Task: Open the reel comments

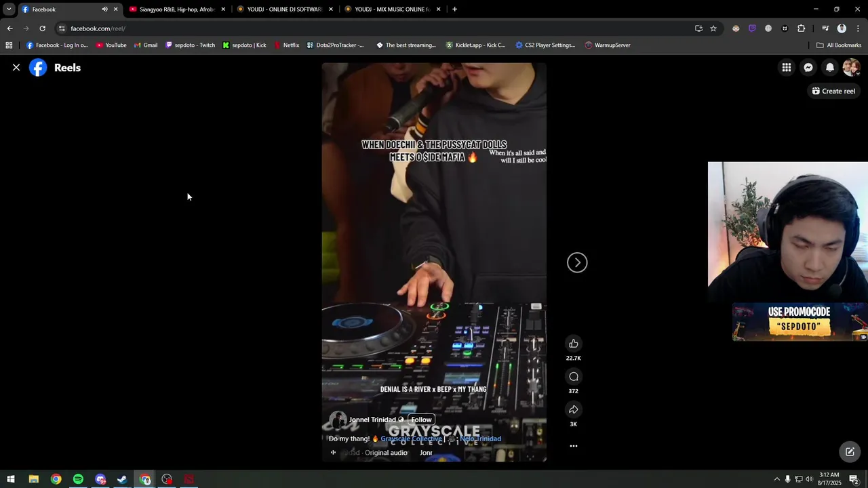Action: point(574,377)
